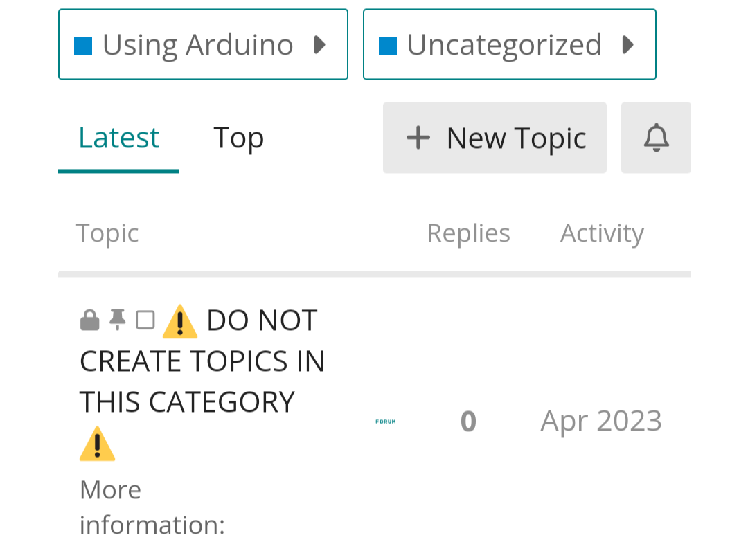The width and height of the screenshot is (748, 560).
Task: Click the Forum poster avatar
Action: point(386,421)
